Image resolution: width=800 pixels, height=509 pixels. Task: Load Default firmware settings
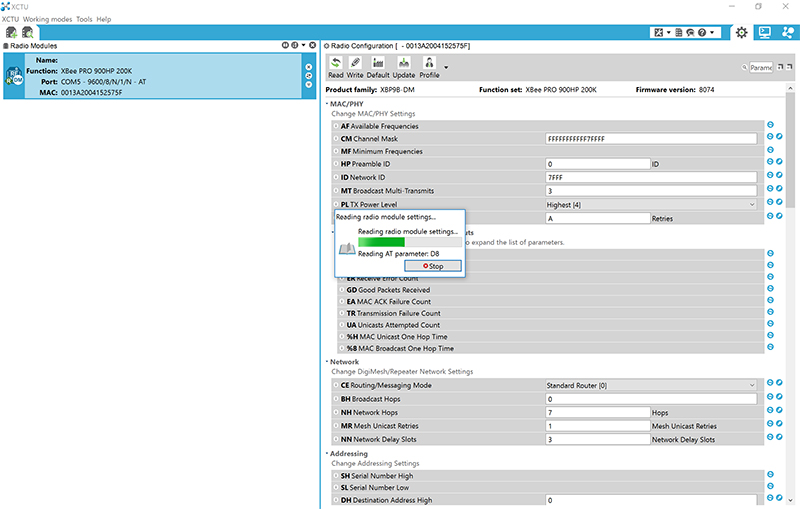[378, 63]
